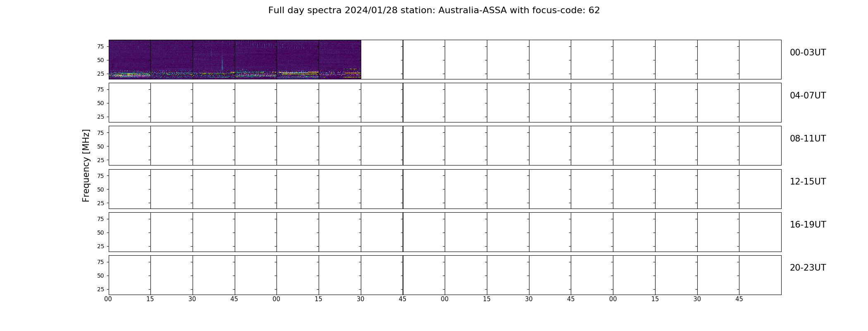
Task: Select the '16-19UT' row label
Action: pos(808,225)
